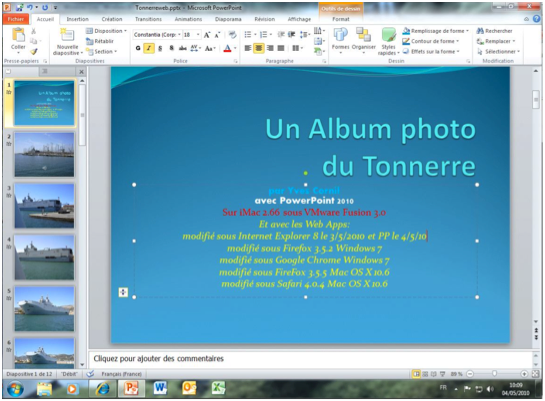
Task: Open Excel from the taskbar
Action: tap(219, 388)
